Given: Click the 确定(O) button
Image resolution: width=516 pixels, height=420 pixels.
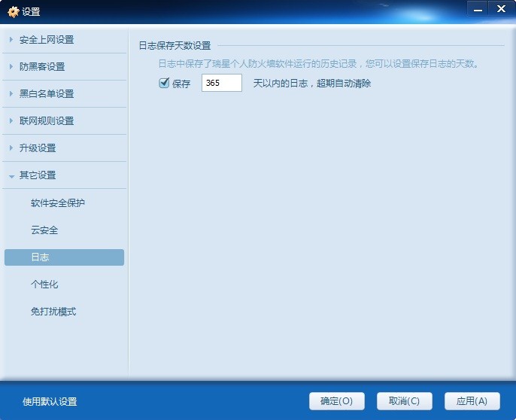Looking at the screenshot, I should [x=337, y=401].
